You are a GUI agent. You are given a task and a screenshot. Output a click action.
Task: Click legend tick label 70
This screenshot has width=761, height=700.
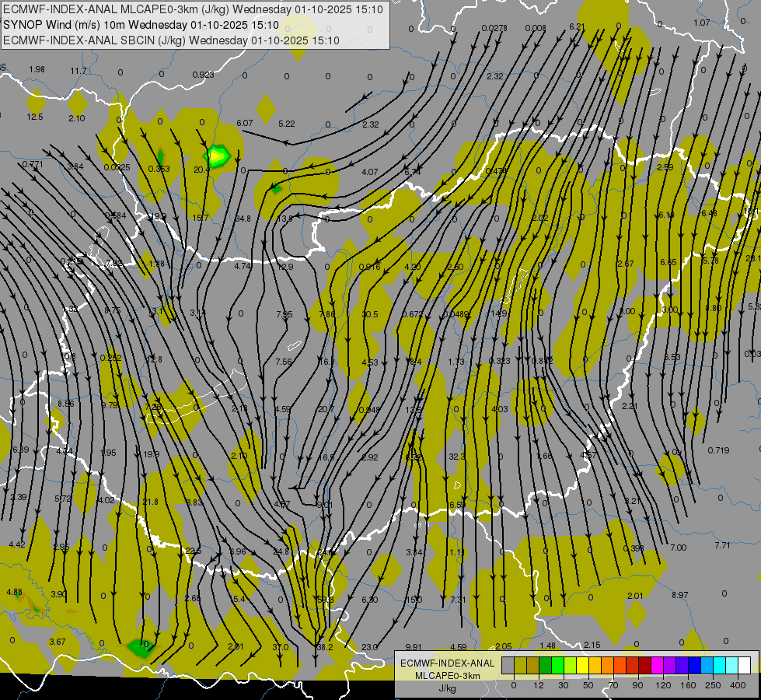pyautogui.click(x=613, y=685)
